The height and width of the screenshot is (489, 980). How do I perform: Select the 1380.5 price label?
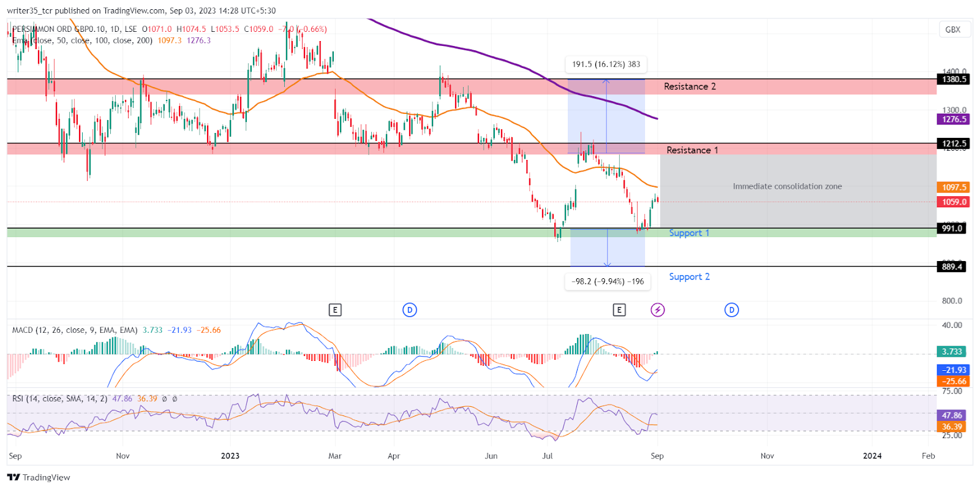click(x=954, y=79)
